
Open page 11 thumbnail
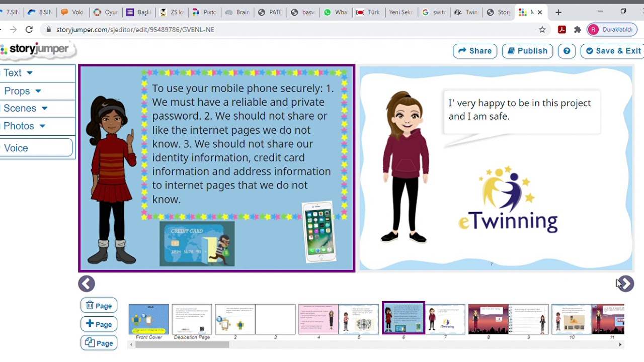[608, 319]
